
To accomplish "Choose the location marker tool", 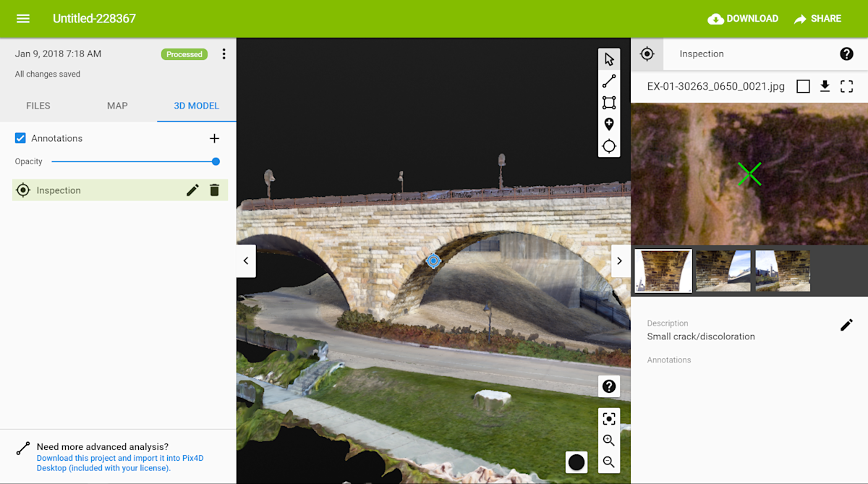I will point(608,124).
